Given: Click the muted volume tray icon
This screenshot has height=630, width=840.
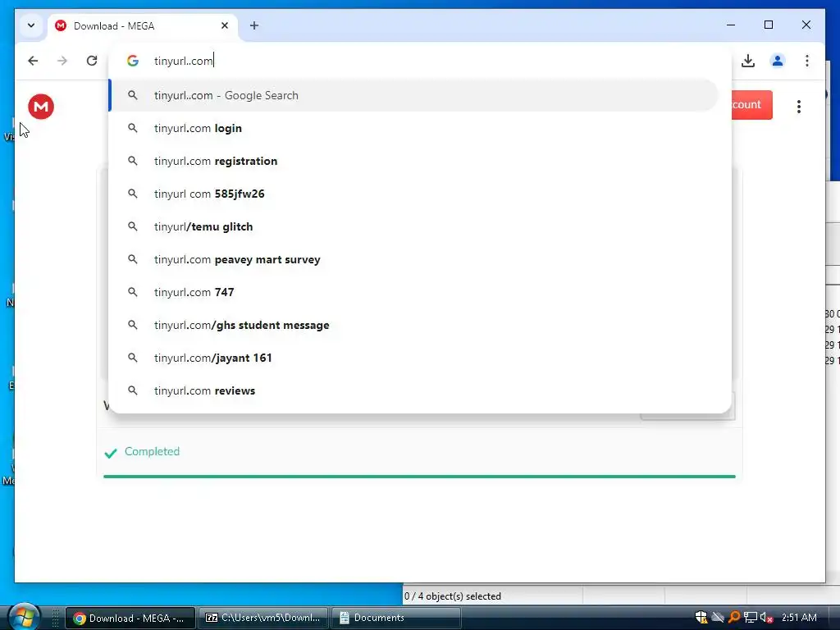Looking at the screenshot, I should click(x=766, y=618).
